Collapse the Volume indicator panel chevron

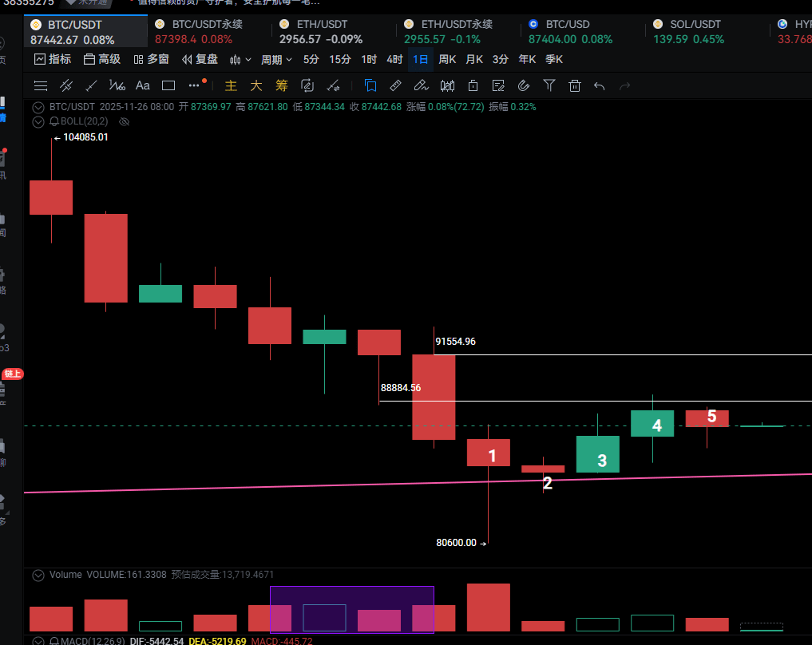pyautogui.click(x=38, y=574)
